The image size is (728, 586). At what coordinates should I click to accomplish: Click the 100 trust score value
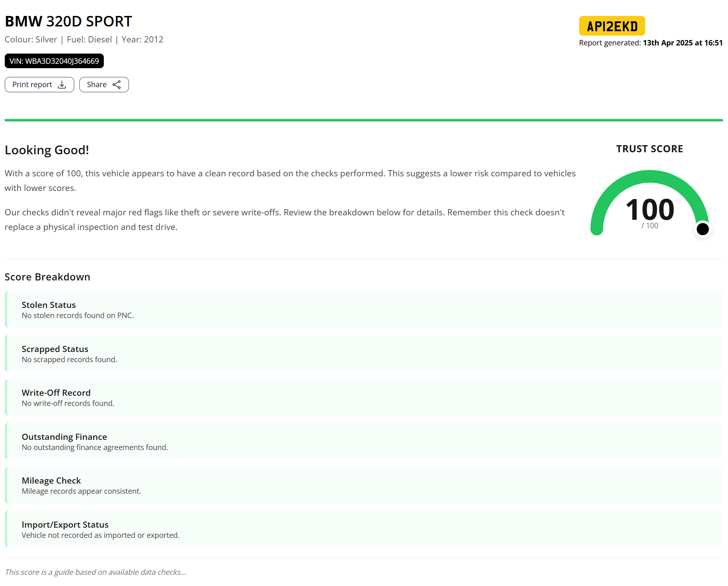point(650,209)
